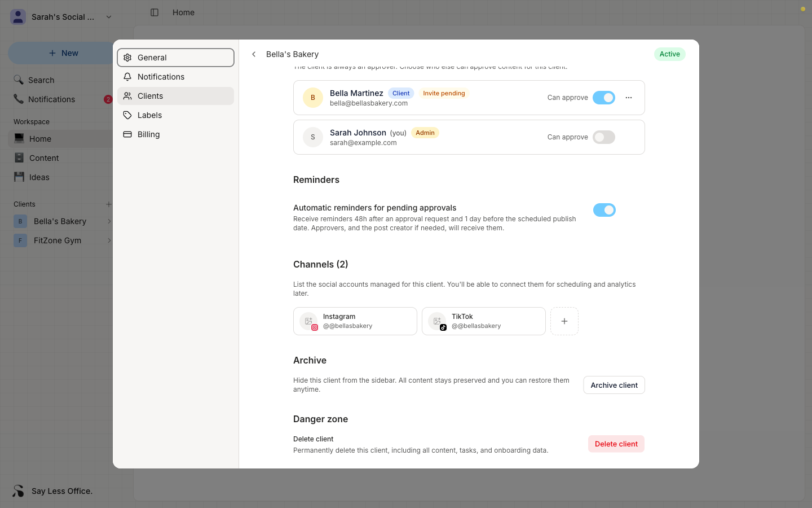
Task: Click the bell icon in settings menu
Action: pos(127,77)
